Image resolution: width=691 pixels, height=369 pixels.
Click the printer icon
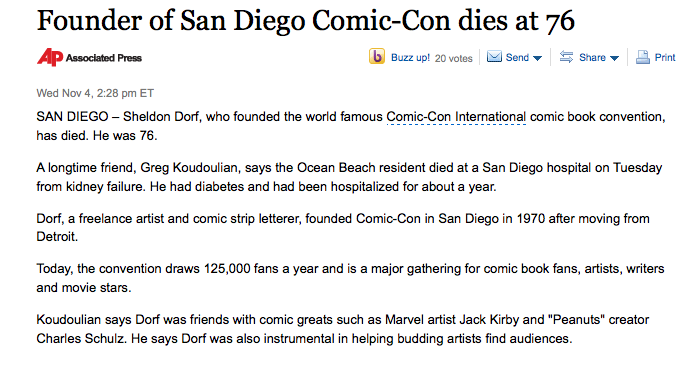pyautogui.click(x=643, y=57)
